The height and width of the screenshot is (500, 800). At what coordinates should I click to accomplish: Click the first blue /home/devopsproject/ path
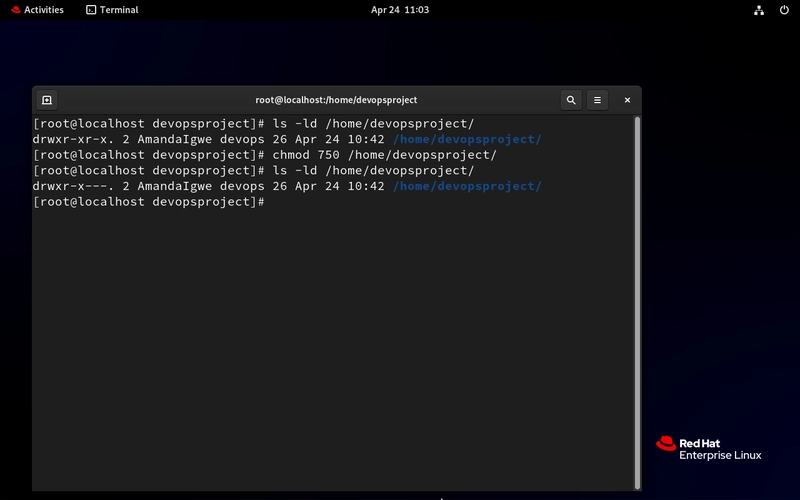(x=467, y=139)
